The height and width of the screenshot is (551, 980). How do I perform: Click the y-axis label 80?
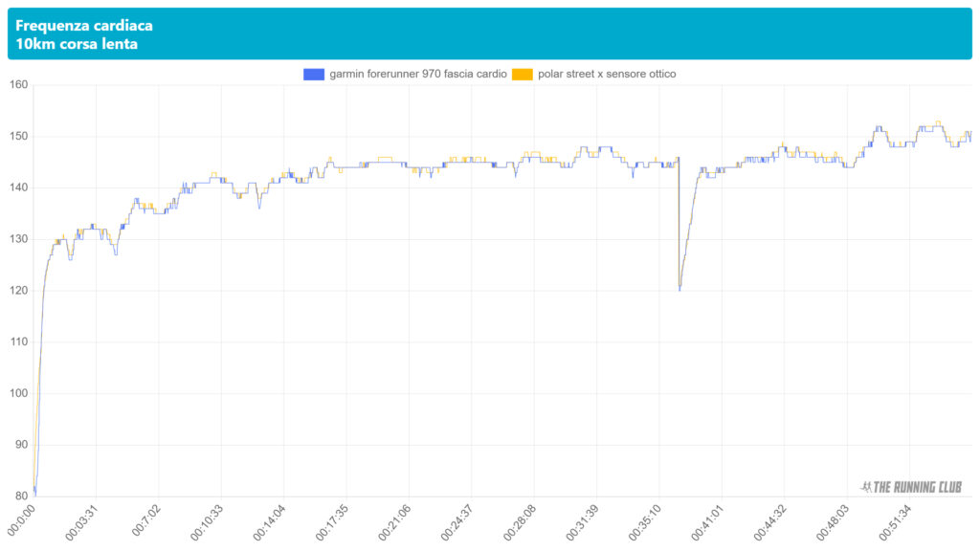21,496
